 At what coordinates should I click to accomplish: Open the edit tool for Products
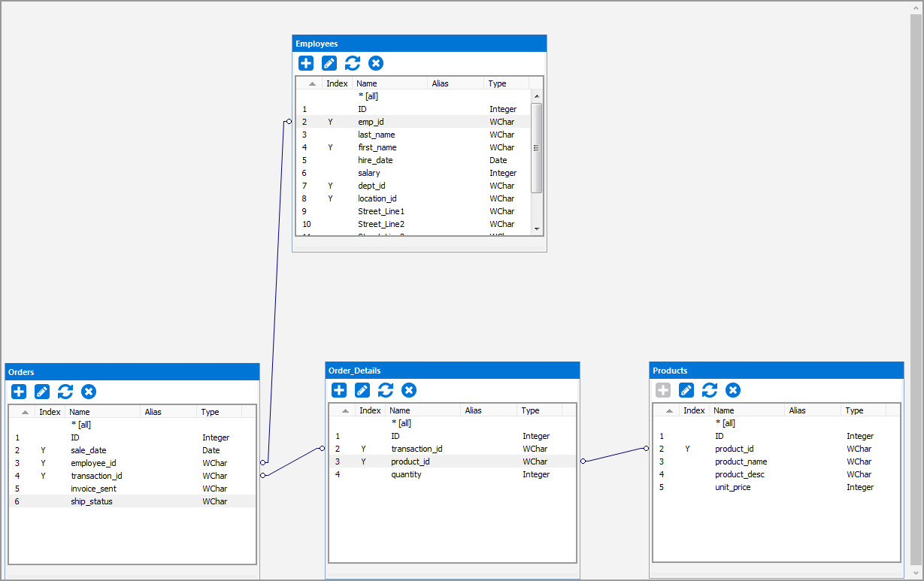(686, 390)
